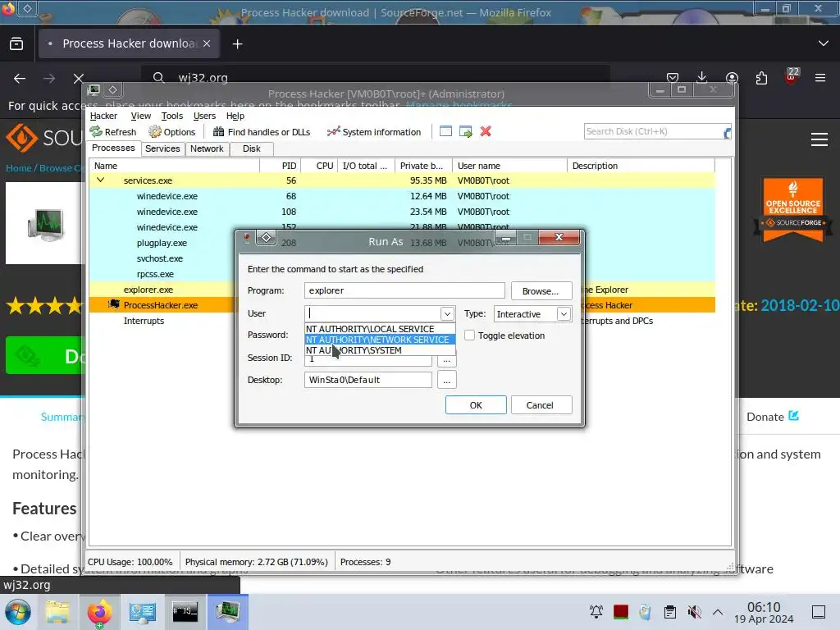Screen dimensions: 840x630
Task: Open SourceForge site hamburger menu
Action: [819, 139]
